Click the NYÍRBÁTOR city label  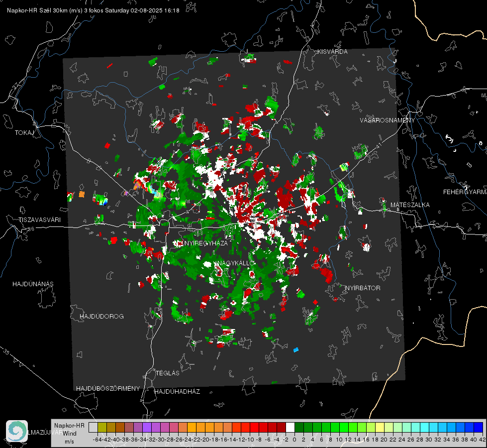tap(363, 288)
